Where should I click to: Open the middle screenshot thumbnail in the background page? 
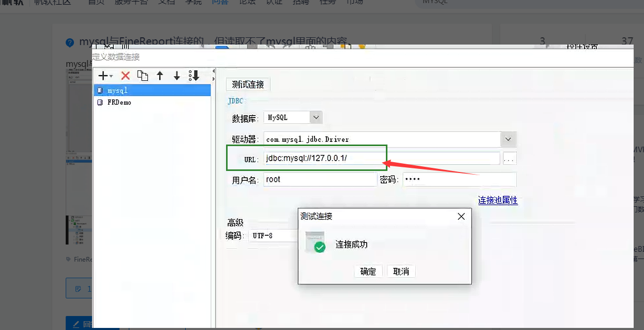click(79, 183)
